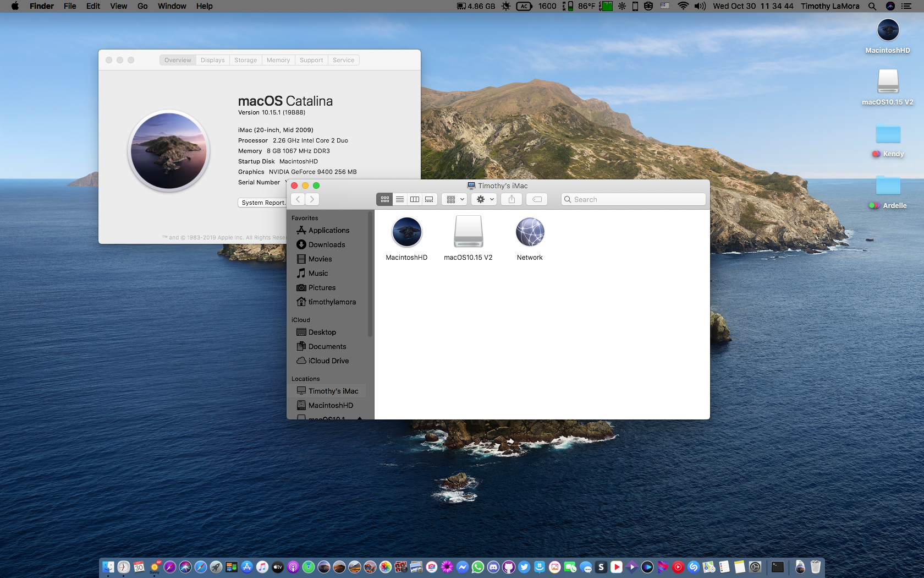Open Downloads in the Finder sidebar
This screenshot has height=578, width=924.
point(326,244)
